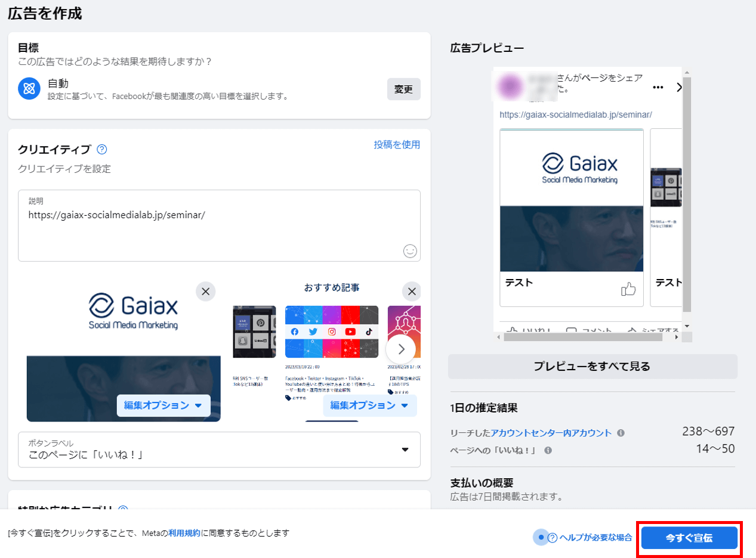756x558 pixels.
Task: Open the 利用規約 terms link
Action: pos(184,533)
